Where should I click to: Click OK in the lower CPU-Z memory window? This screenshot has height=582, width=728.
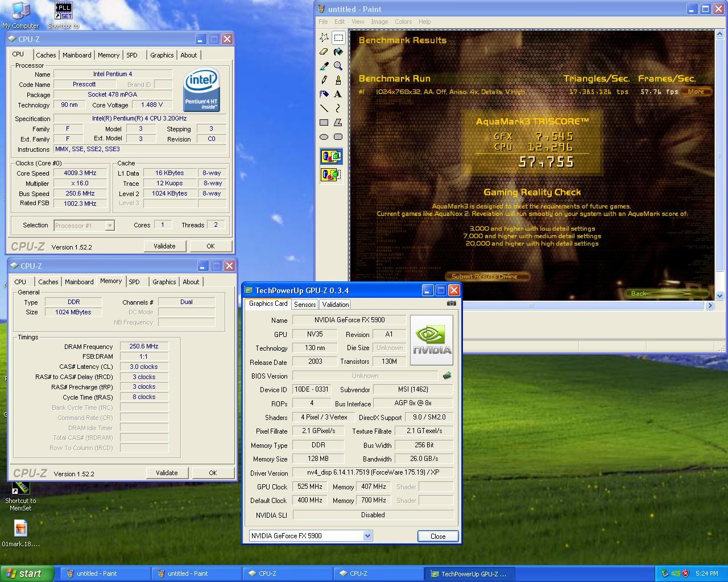[x=213, y=473]
